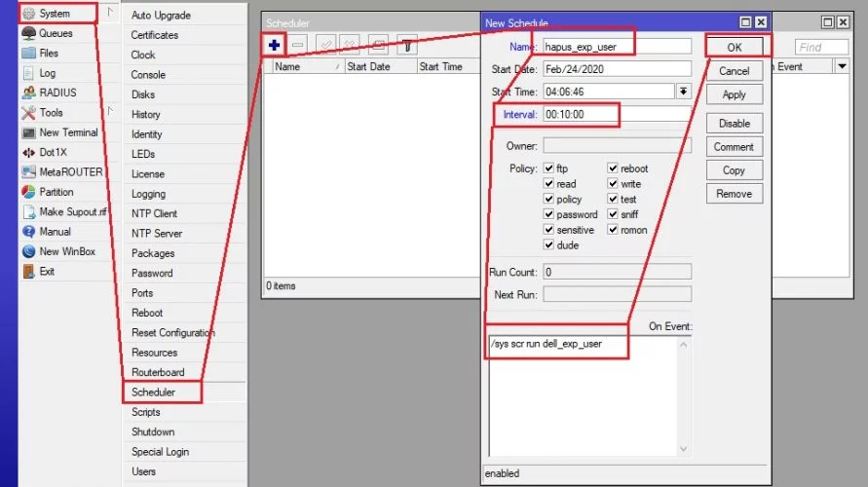This screenshot has height=487, width=868.
Task: Toggle the read policy checkbox
Action: 548,183
